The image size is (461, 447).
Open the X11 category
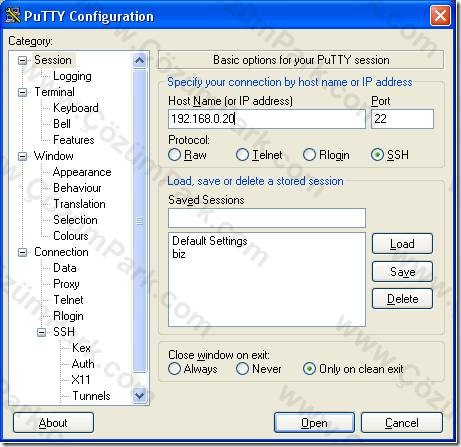coord(81,380)
